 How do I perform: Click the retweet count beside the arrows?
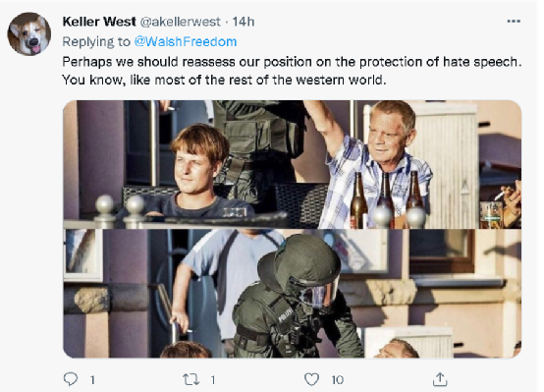213,380
